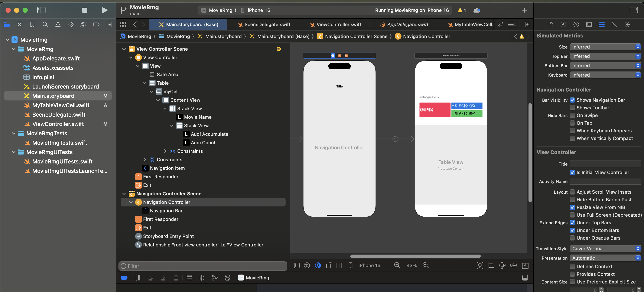Open the Keyboard dropdown

tap(605, 75)
